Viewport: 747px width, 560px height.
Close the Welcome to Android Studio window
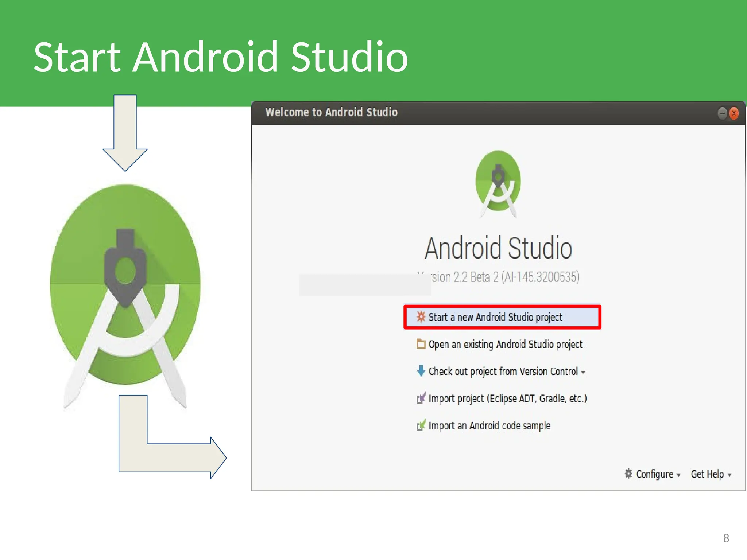click(734, 113)
